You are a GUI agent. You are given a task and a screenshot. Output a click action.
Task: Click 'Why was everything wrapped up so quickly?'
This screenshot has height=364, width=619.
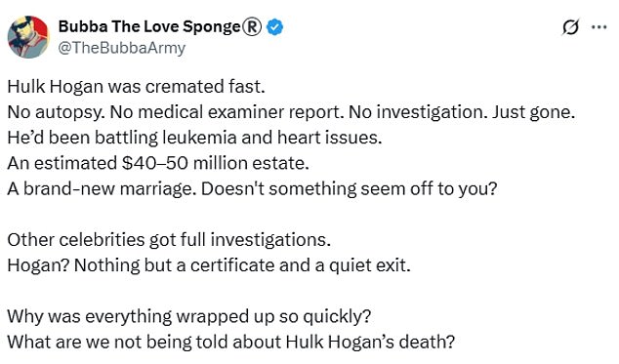click(189, 316)
